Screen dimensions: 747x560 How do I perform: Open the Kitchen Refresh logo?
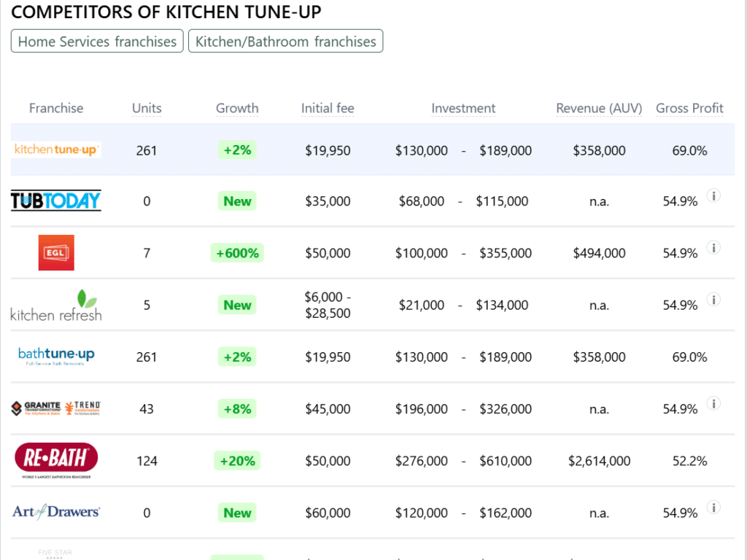tap(56, 306)
